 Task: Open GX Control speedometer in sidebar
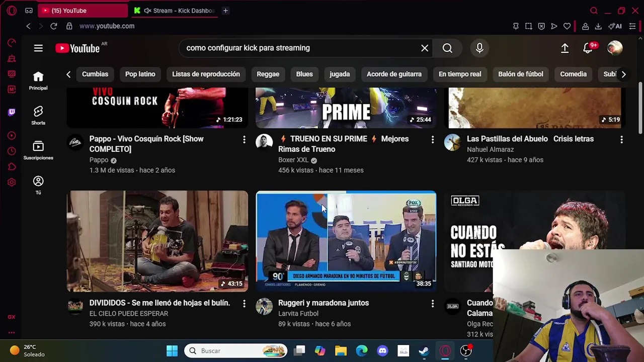(x=12, y=43)
